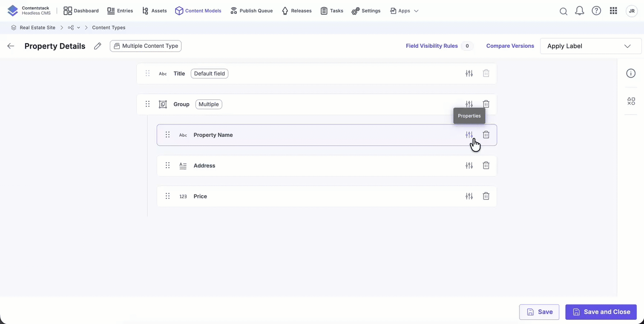The width and height of the screenshot is (644, 324).
Task: Delete the Address field
Action: tap(486, 165)
